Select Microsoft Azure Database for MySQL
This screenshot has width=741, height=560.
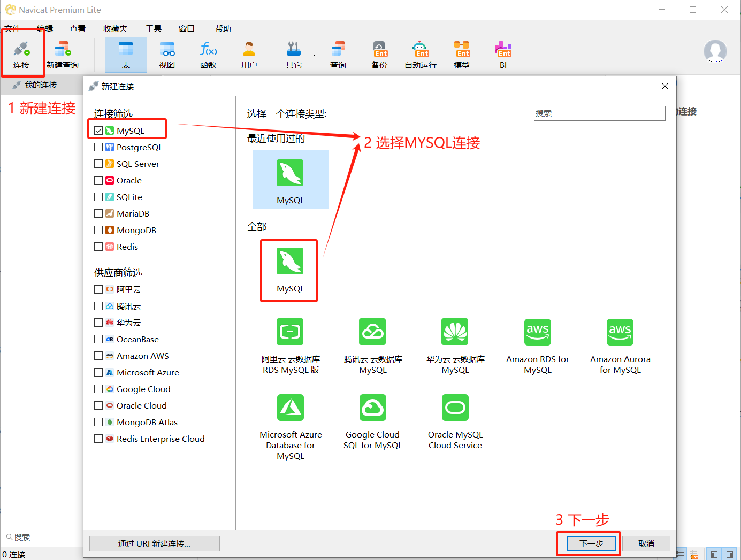291,427
